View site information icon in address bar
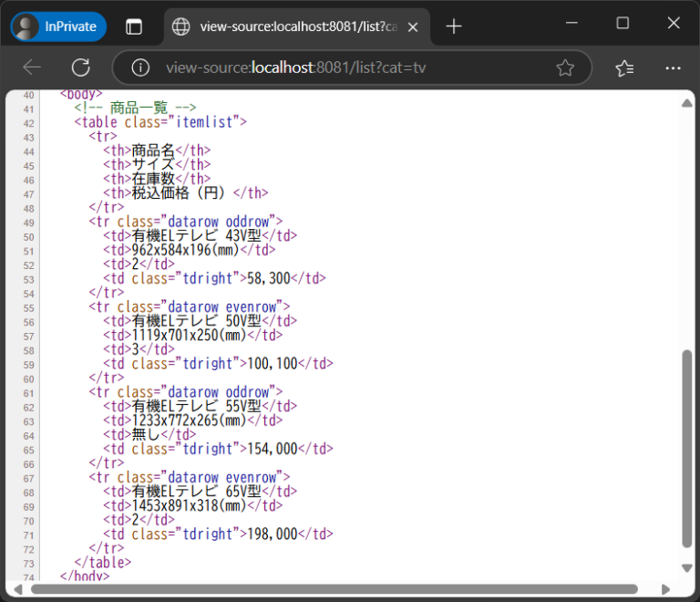The height and width of the screenshot is (602, 700). pyautogui.click(x=140, y=67)
